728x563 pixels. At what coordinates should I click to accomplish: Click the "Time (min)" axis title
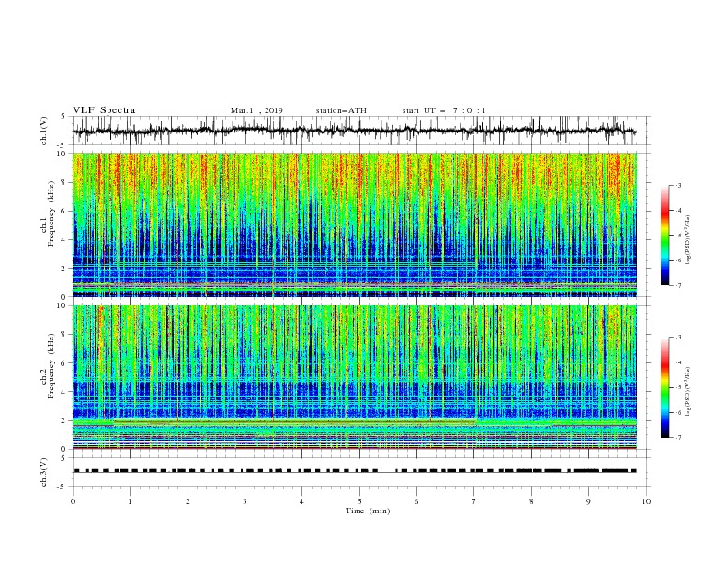click(x=368, y=511)
